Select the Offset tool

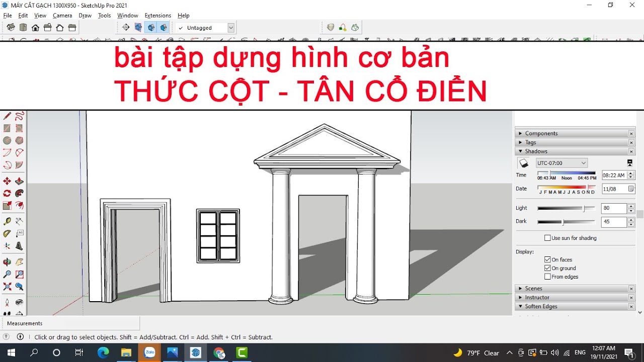19,205
